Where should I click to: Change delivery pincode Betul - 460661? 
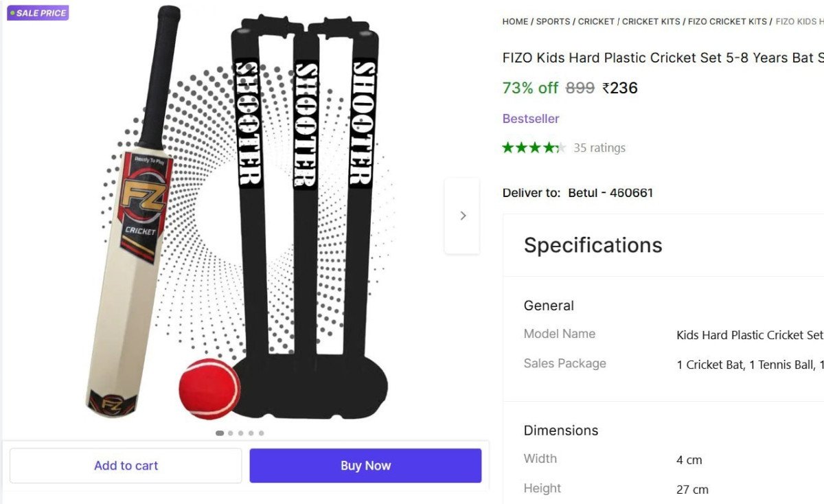610,193
